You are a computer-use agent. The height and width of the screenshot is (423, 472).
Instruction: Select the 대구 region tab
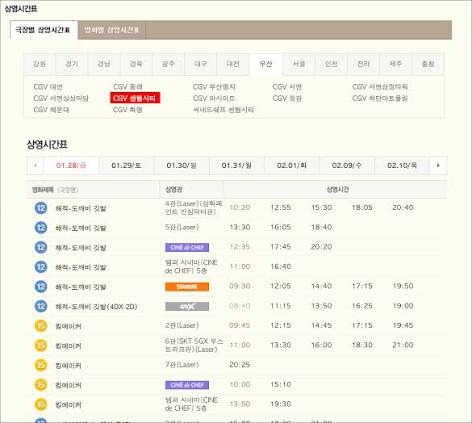[201, 64]
